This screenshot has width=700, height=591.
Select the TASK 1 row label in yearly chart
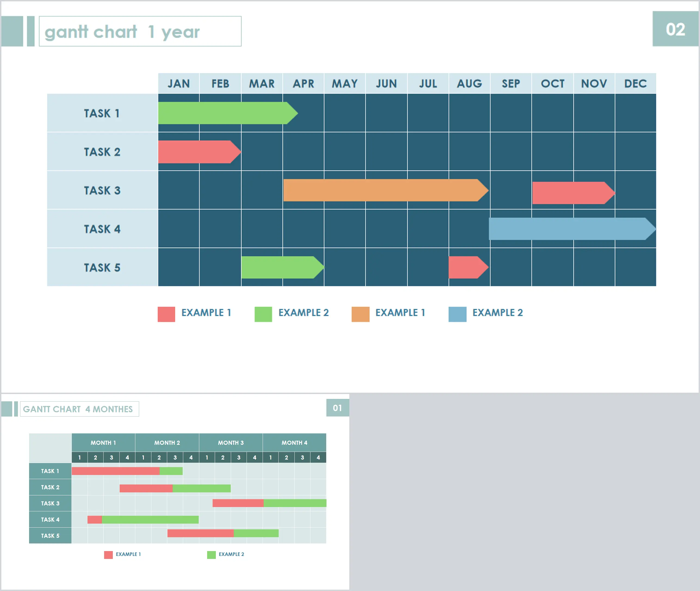102,113
